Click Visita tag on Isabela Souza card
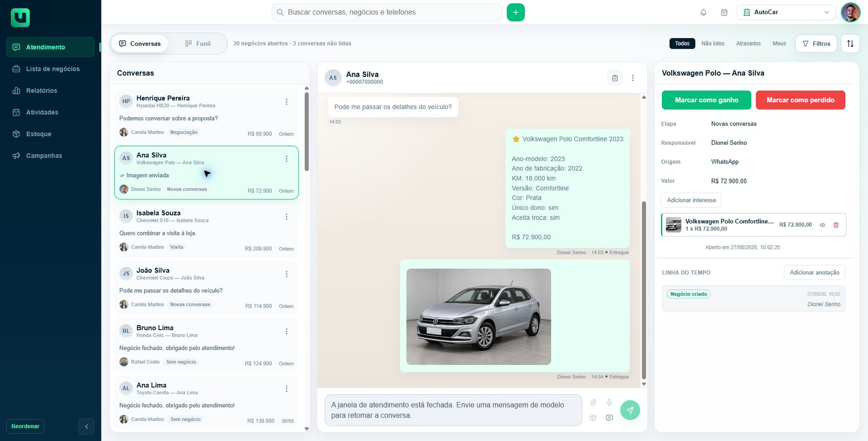 click(x=177, y=247)
